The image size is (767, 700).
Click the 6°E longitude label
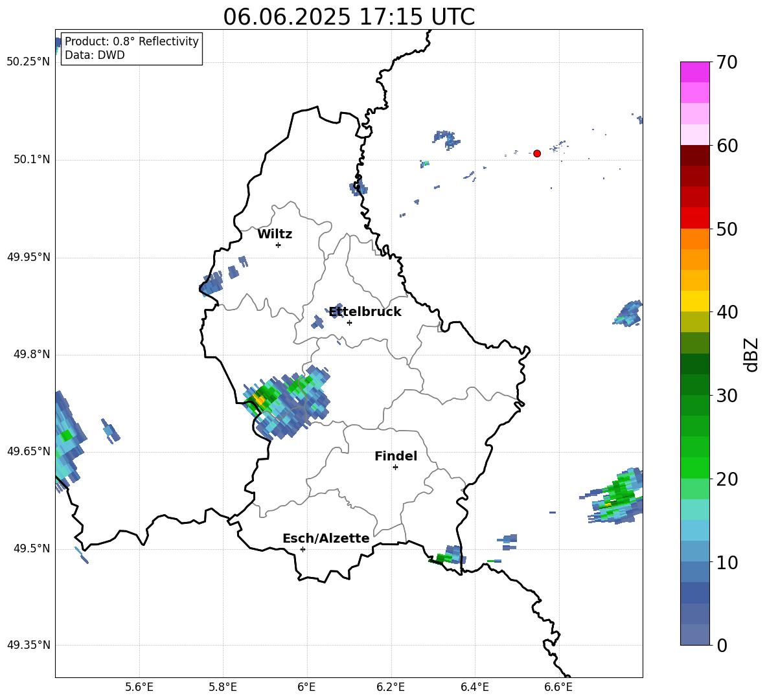click(x=306, y=687)
